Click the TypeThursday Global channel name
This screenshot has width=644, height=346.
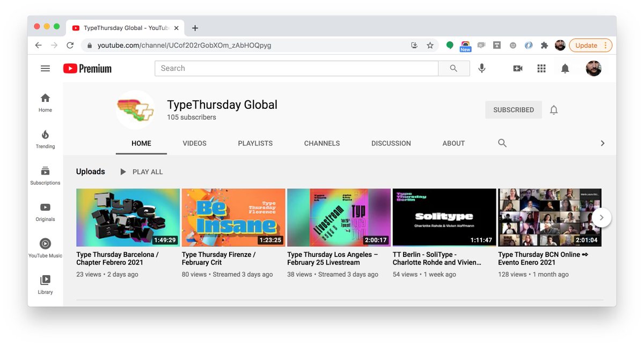tap(222, 105)
